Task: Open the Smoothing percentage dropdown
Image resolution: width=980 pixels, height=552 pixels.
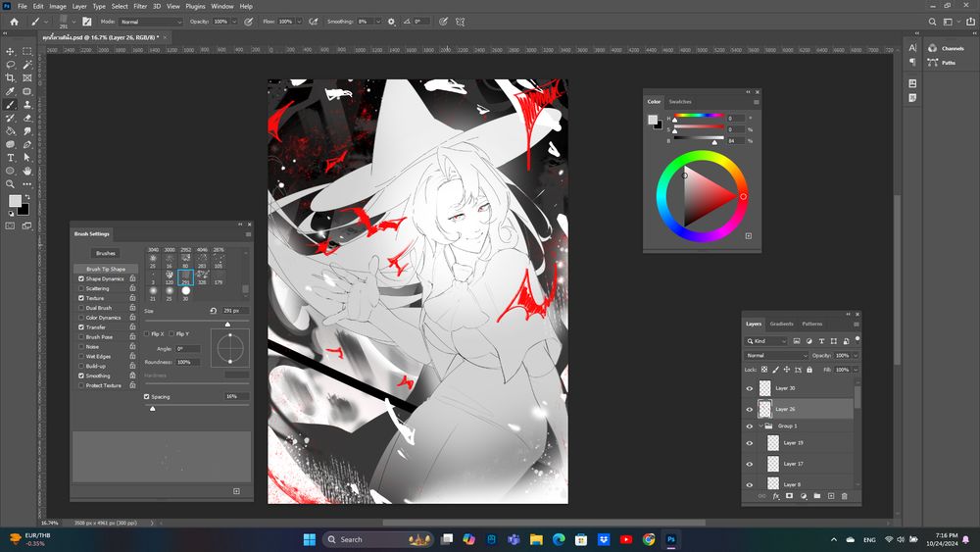Action: tap(377, 22)
